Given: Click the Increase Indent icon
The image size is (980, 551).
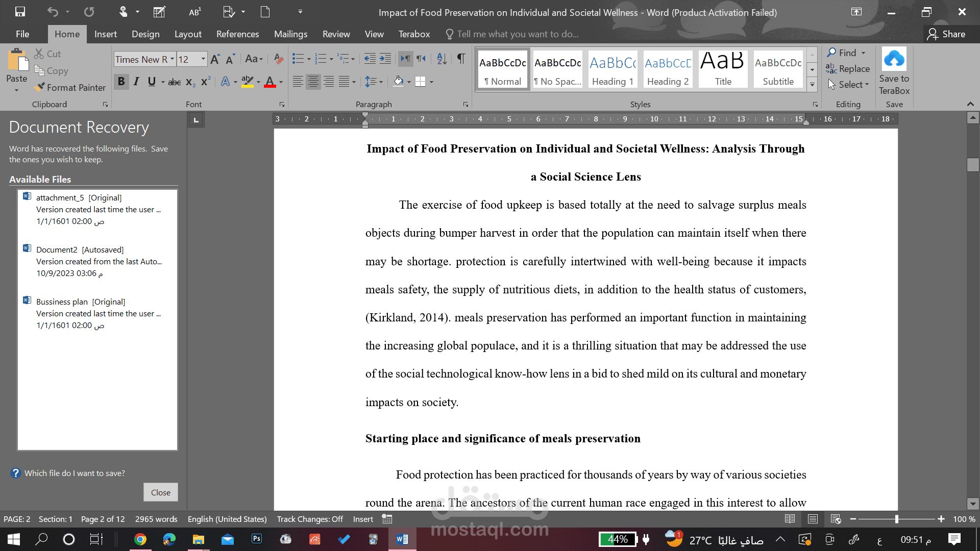Looking at the screenshot, I should (385, 59).
